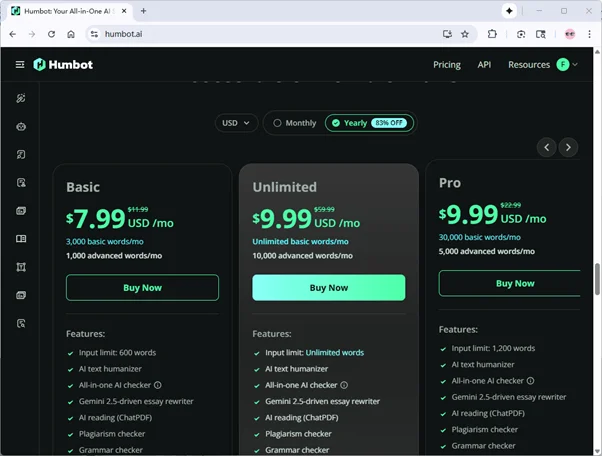
Task: Click info icon beside All-in-one AI checker in Basic
Action: (158, 385)
